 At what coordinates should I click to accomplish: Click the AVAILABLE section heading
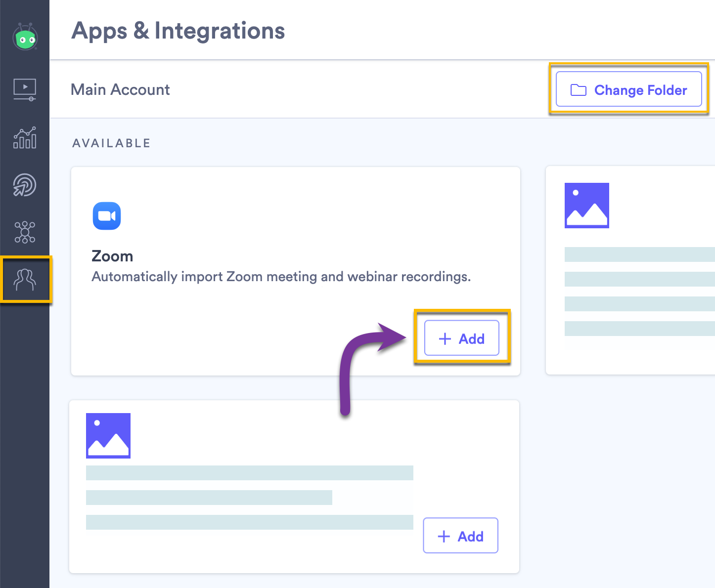click(x=111, y=143)
